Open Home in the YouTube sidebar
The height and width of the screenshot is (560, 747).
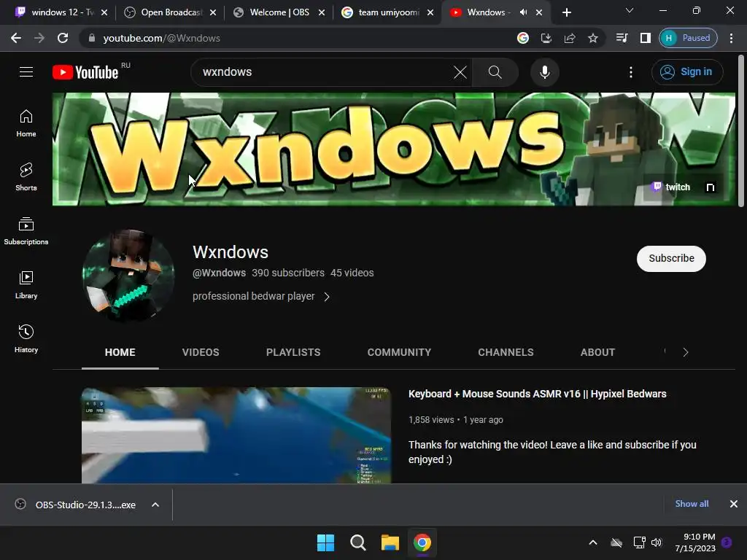[x=26, y=123]
